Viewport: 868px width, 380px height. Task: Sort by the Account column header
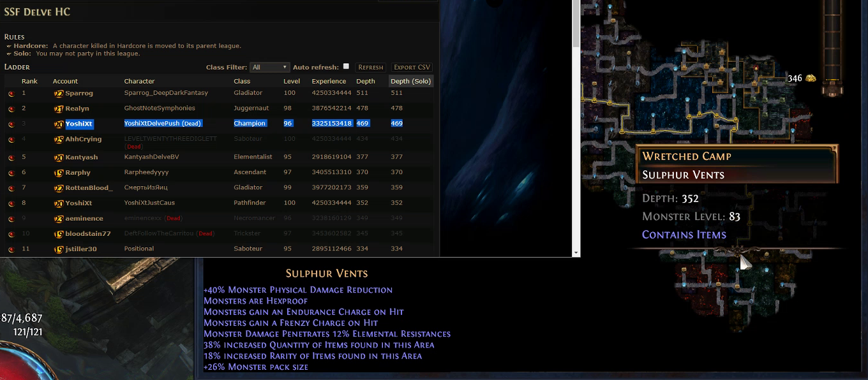pyautogui.click(x=65, y=81)
